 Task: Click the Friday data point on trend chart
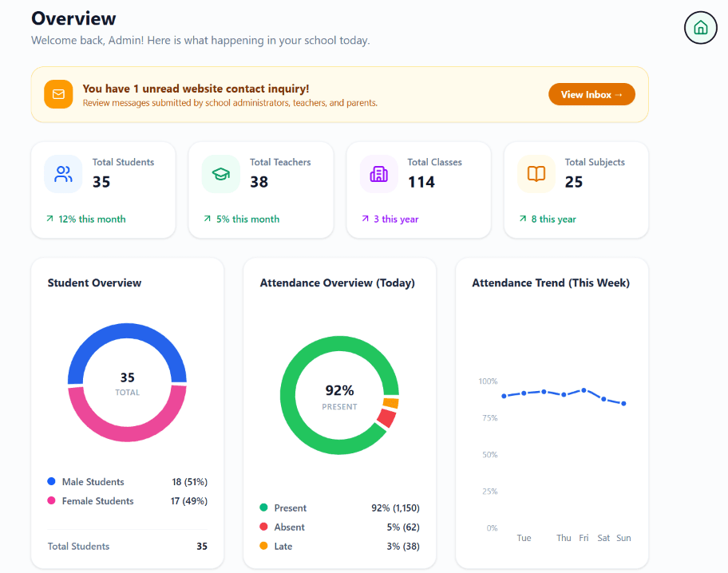(584, 390)
